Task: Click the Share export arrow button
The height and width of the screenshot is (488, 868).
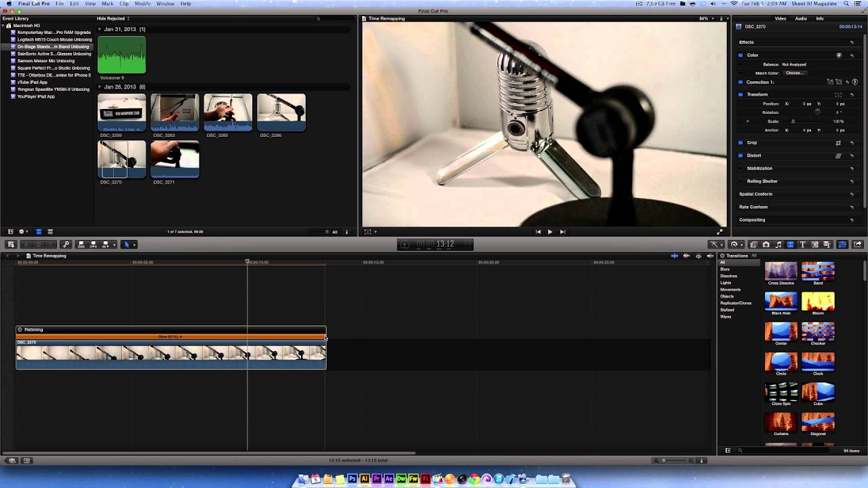Action: coord(858,245)
